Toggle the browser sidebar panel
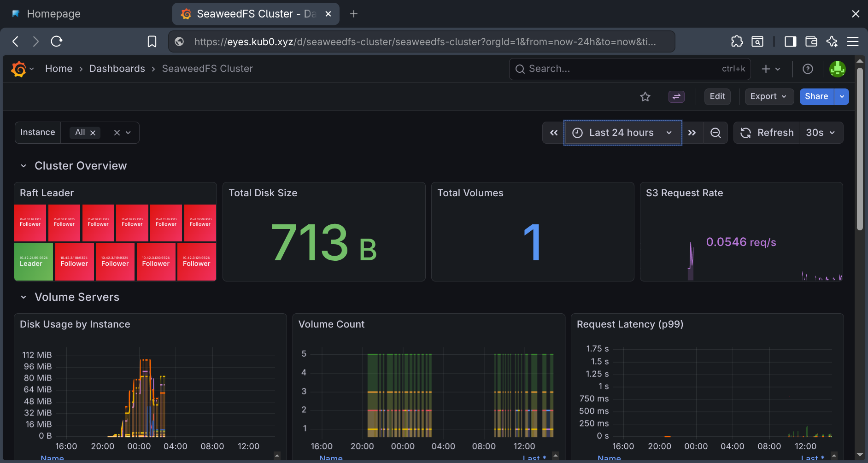The image size is (868, 463). pos(790,41)
